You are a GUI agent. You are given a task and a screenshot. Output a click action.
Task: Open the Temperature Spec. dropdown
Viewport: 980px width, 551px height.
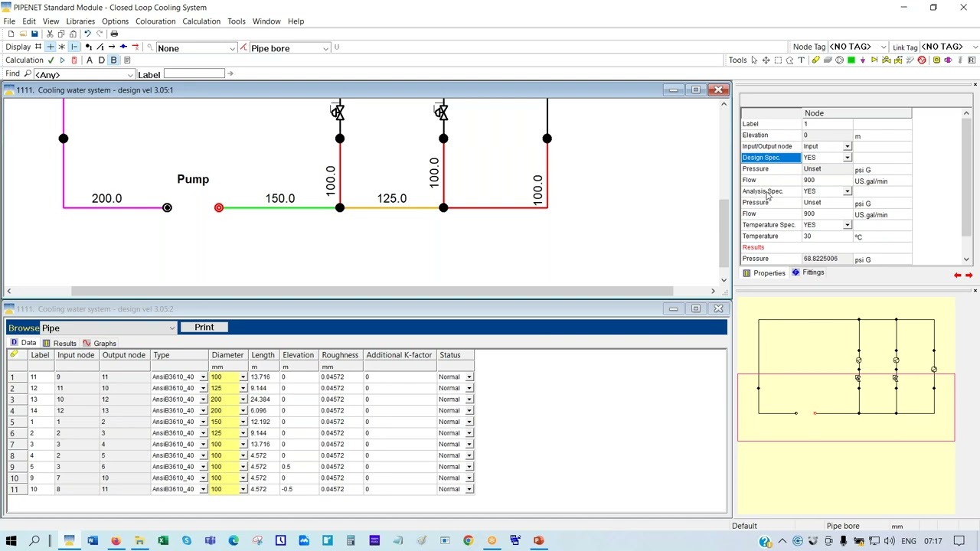(x=847, y=225)
